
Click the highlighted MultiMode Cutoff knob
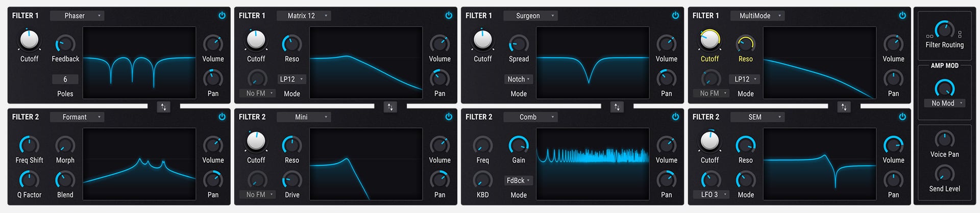click(709, 40)
